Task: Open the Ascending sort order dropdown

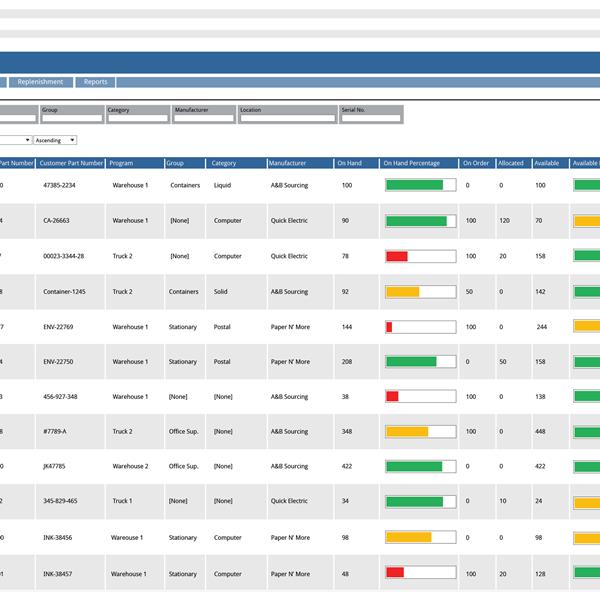Action: (55, 140)
